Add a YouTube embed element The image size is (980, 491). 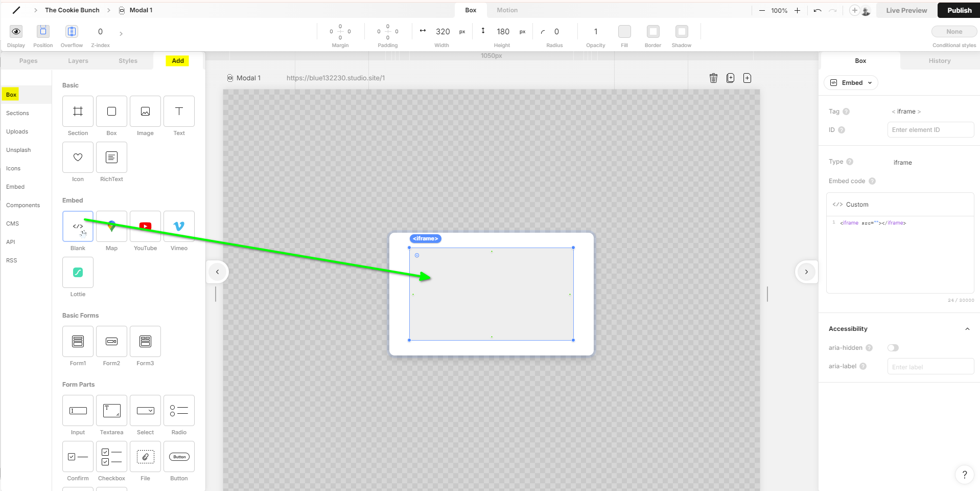click(x=145, y=226)
